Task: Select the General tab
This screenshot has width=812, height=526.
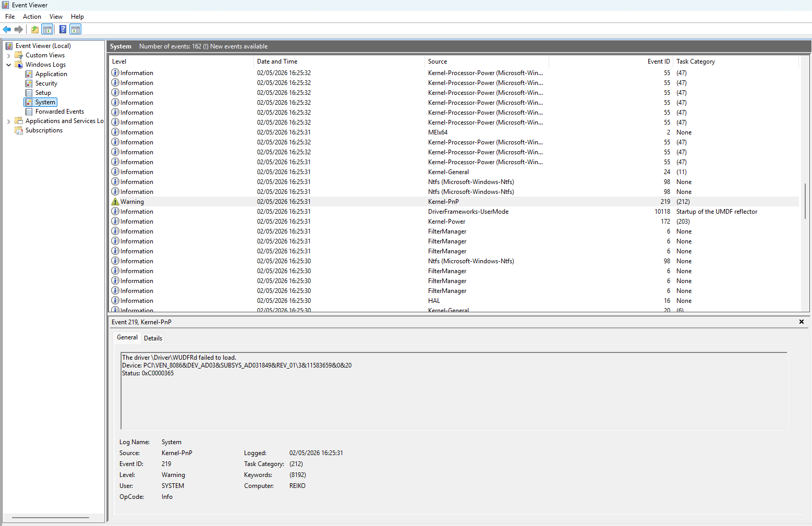Action: [x=127, y=337]
